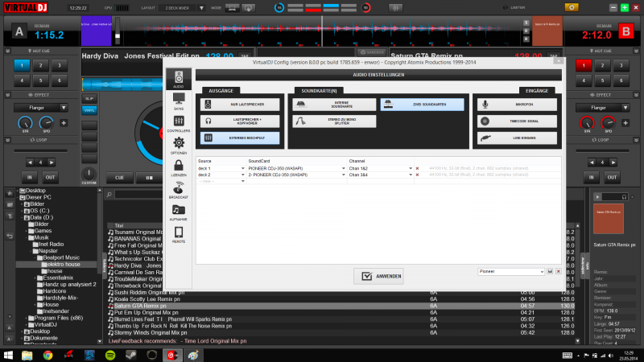
Task: Play the prelisten track in info panel
Action: tap(597, 197)
